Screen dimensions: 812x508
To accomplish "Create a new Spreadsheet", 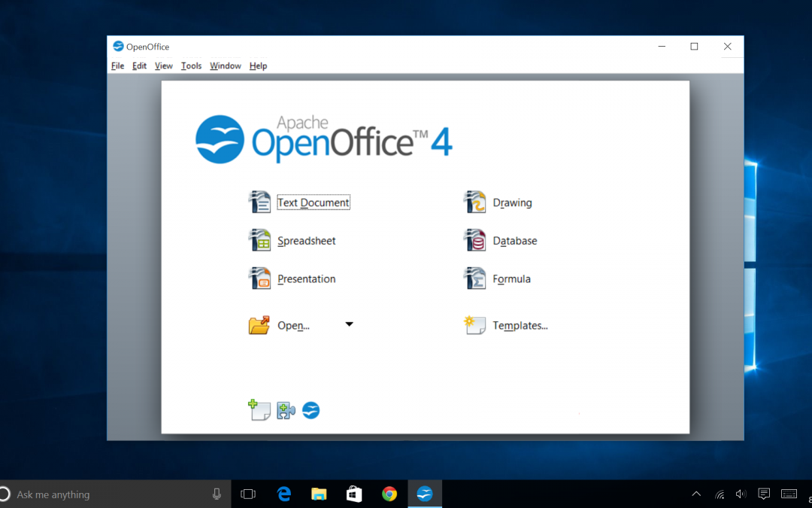I will (x=307, y=241).
